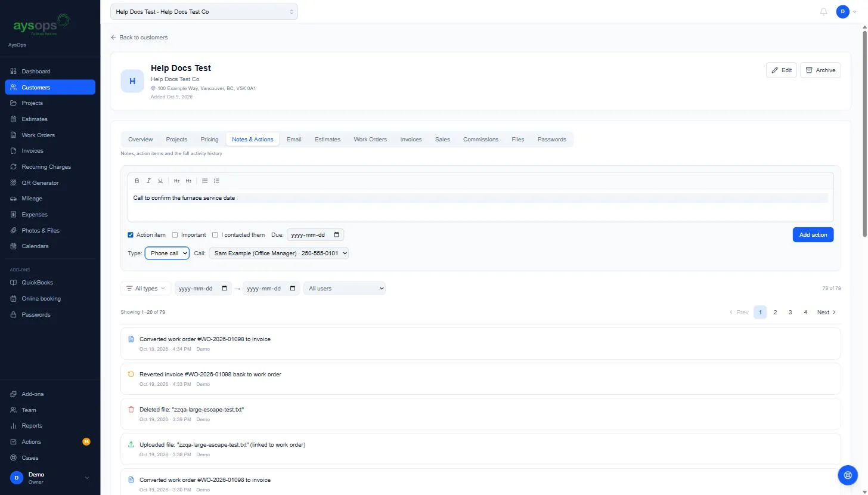The height and width of the screenshot is (495, 868).
Task: Open the Type Phone call dropdown
Action: 167,253
